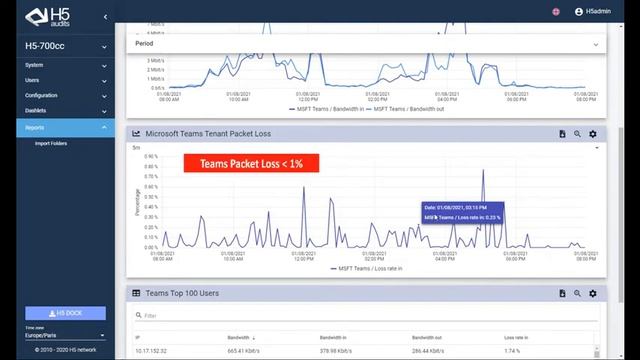This screenshot has width=640, height=360.
Task: Toggle MSFT Teams / Bandwidth out legend
Action: tap(405, 109)
